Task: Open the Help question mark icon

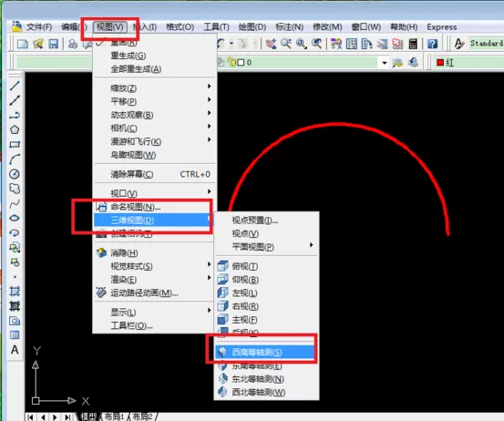Action: tap(432, 44)
